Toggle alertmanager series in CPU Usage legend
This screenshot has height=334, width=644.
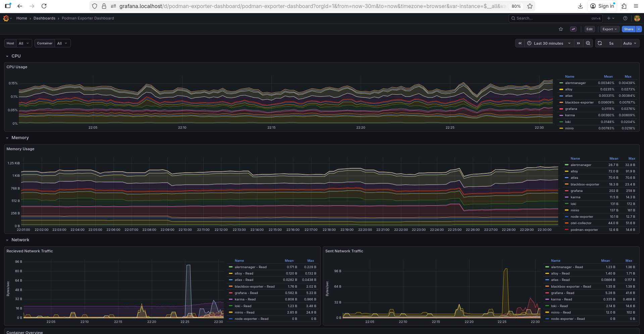575,83
